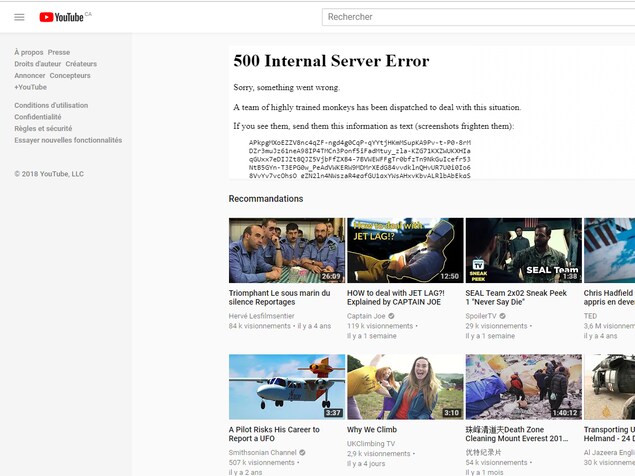The height and width of the screenshot is (476, 635).
Task: Open the Triomphant sous marin video thumbnail
Action: (x=287, y=250)
